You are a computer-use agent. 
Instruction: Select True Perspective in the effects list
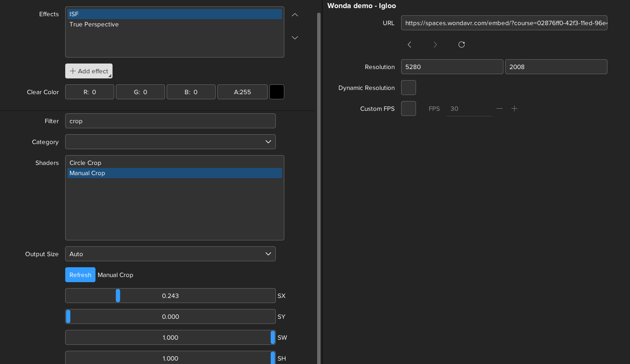tap(174, 24)
